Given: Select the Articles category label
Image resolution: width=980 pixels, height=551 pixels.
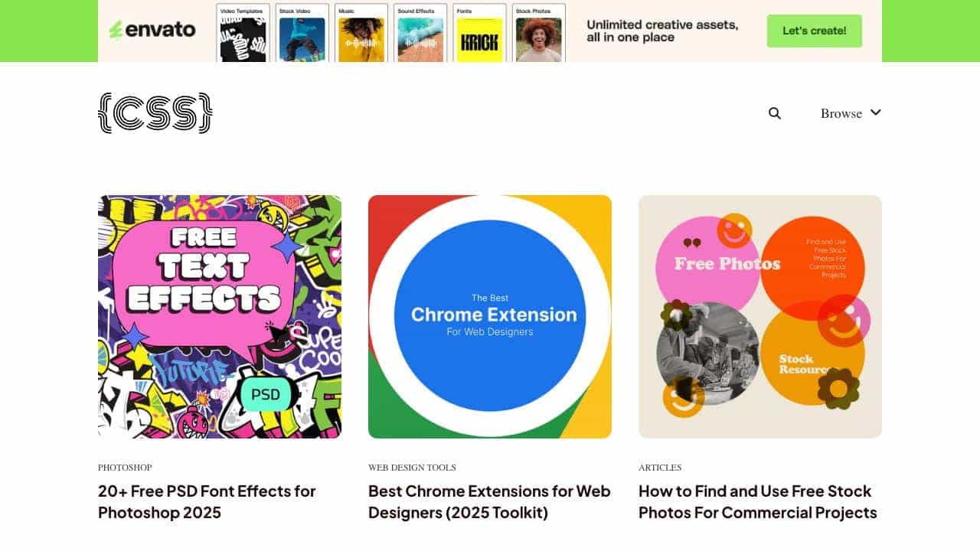Looking at the screenshot, I should 660,468.
